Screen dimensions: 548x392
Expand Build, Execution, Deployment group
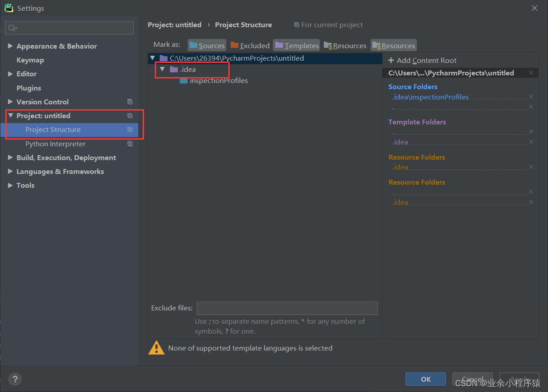point(11,157)
